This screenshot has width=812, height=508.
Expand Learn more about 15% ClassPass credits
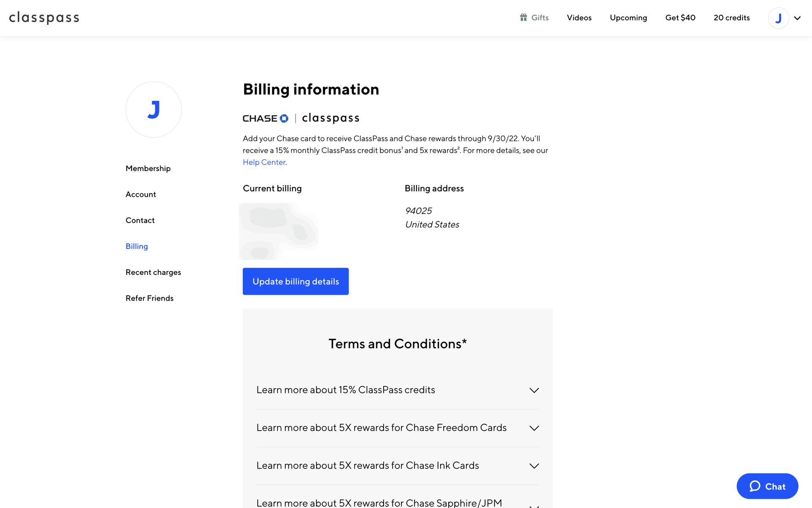[x=398, y=390]
